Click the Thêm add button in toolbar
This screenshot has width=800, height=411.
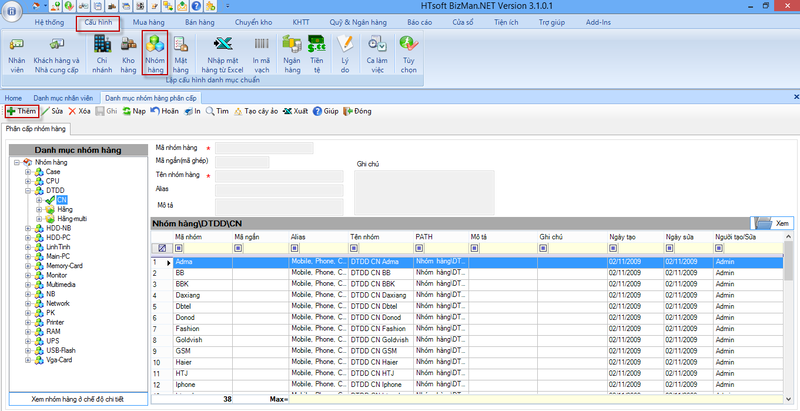[21, 111]
